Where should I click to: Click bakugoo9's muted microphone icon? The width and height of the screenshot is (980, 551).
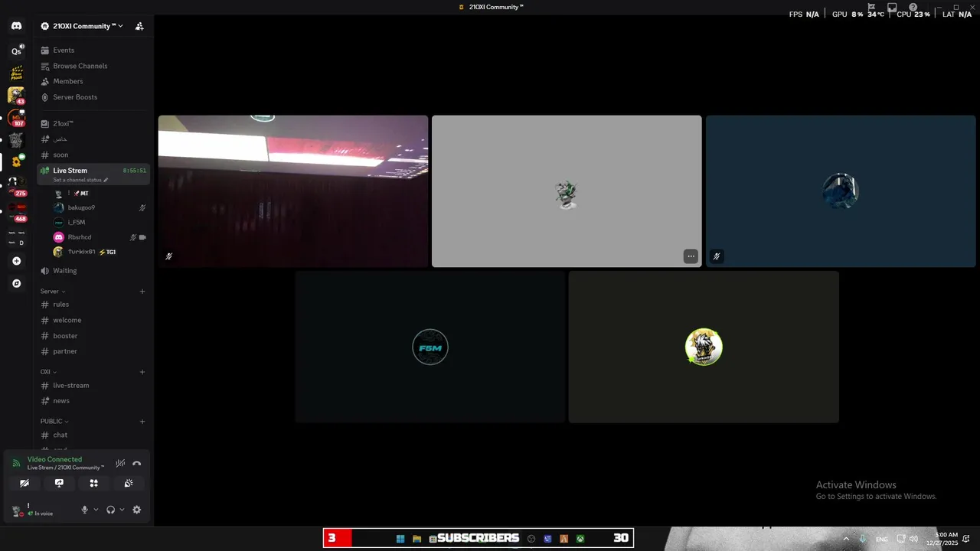pyautogui.click(x=142, y=207)
